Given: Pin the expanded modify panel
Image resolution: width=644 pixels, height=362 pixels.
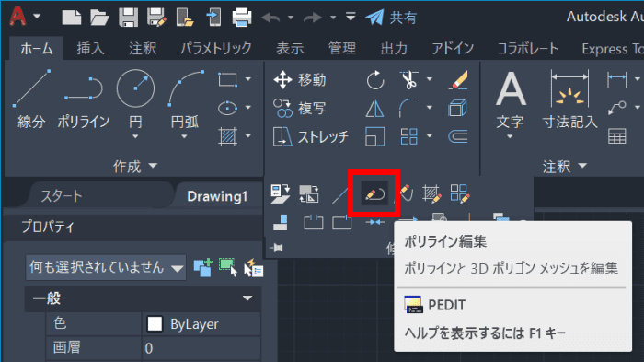Looking at the screenshot, I should 277,248.
